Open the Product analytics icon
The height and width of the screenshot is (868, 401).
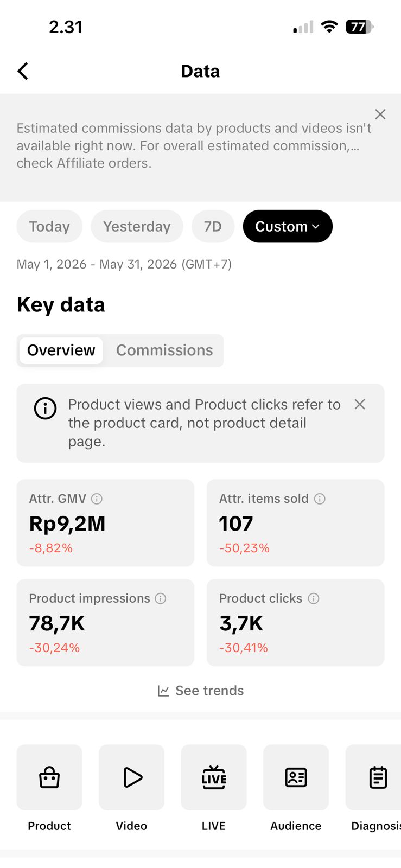(49, 777)
